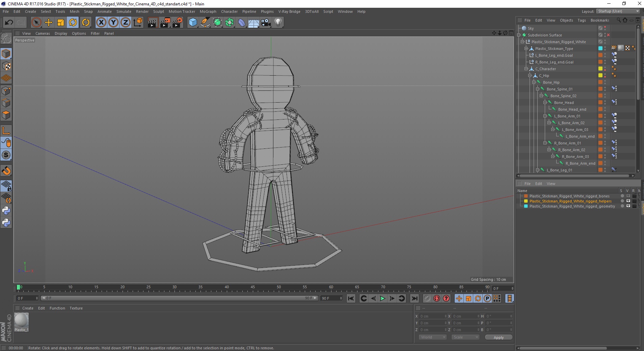The image size is (644, 351).
Task: Click the magnet tool icon
Action: (6, 171)
